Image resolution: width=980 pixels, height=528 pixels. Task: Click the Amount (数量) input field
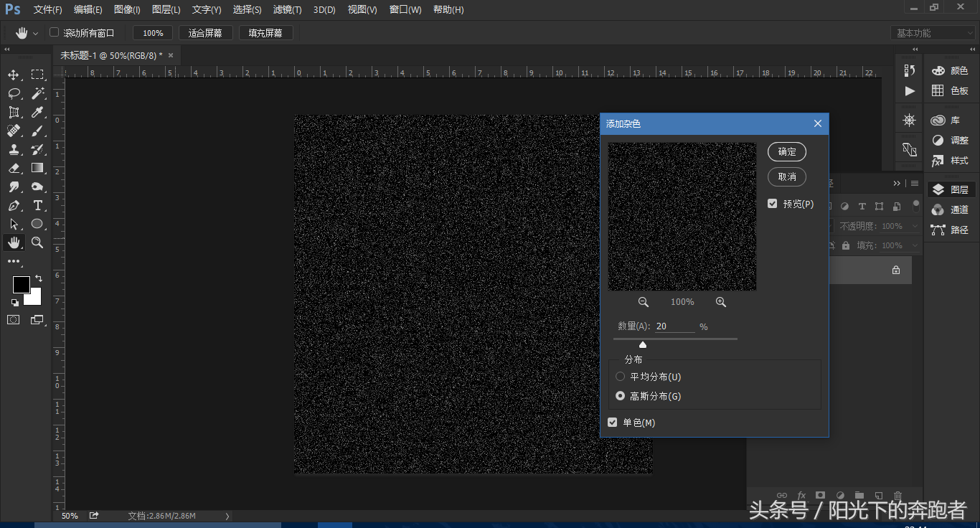click(675, 326)
